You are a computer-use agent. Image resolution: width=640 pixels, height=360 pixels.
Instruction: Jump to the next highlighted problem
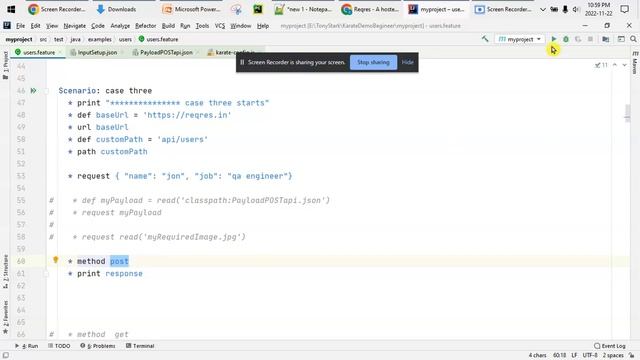(624, 65)
